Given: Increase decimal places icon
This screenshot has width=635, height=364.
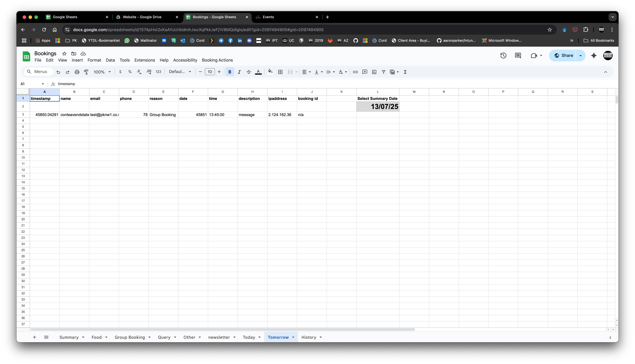Looking at the screenshot, I should click(x=149, y=72).
